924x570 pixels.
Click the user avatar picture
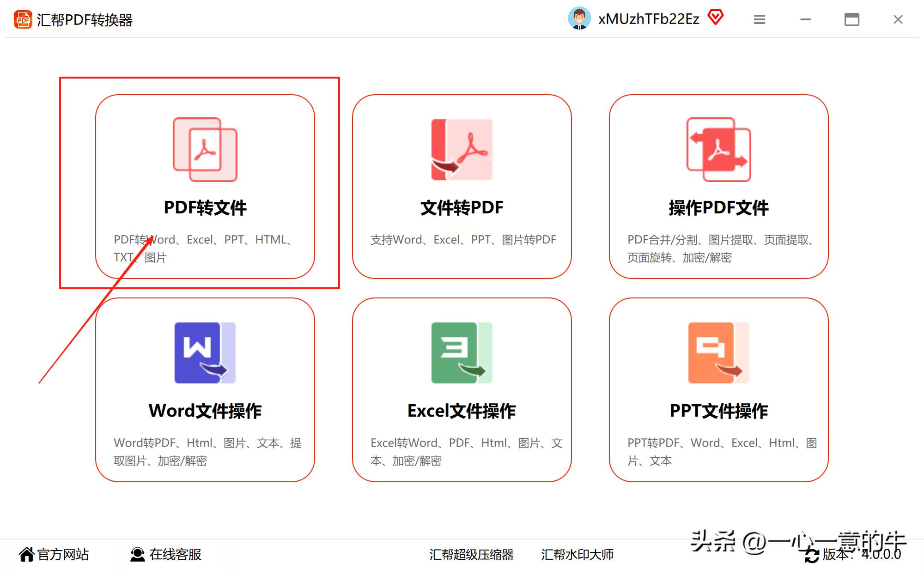pos(579,18)
